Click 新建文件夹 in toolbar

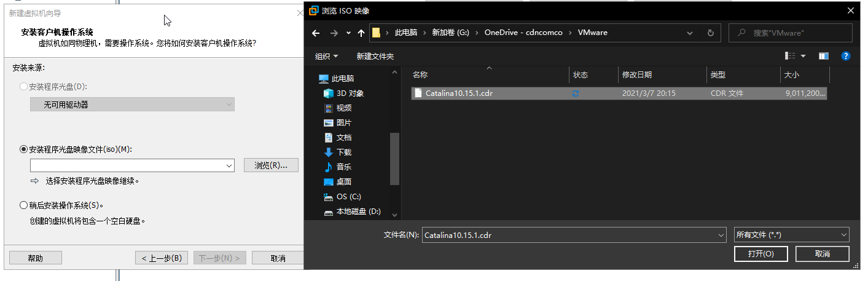click(375, 57)
